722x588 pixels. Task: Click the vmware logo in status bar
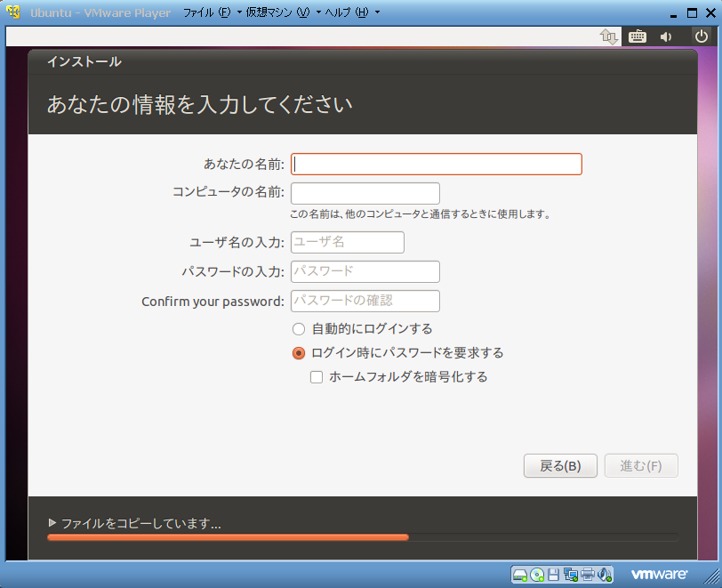point(659,574)
